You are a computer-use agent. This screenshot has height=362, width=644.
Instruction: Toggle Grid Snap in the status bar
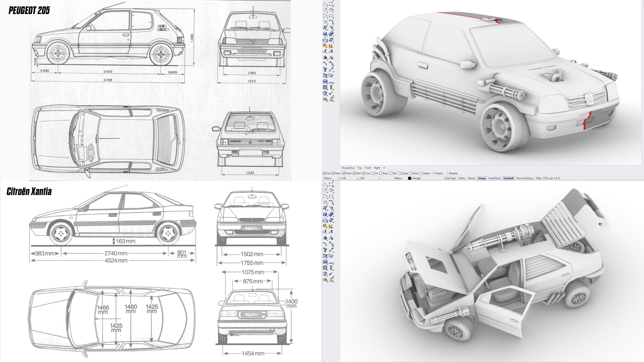450,178
